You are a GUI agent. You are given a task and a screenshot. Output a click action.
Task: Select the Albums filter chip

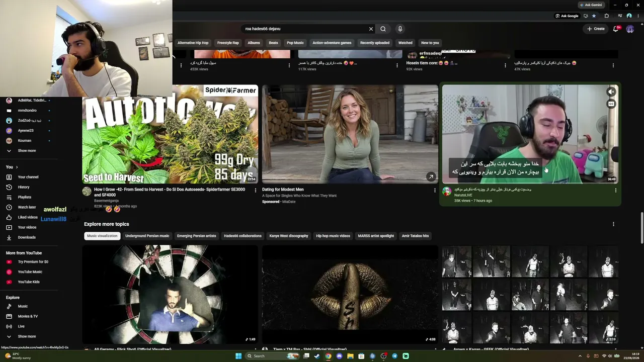pos(254,43)
